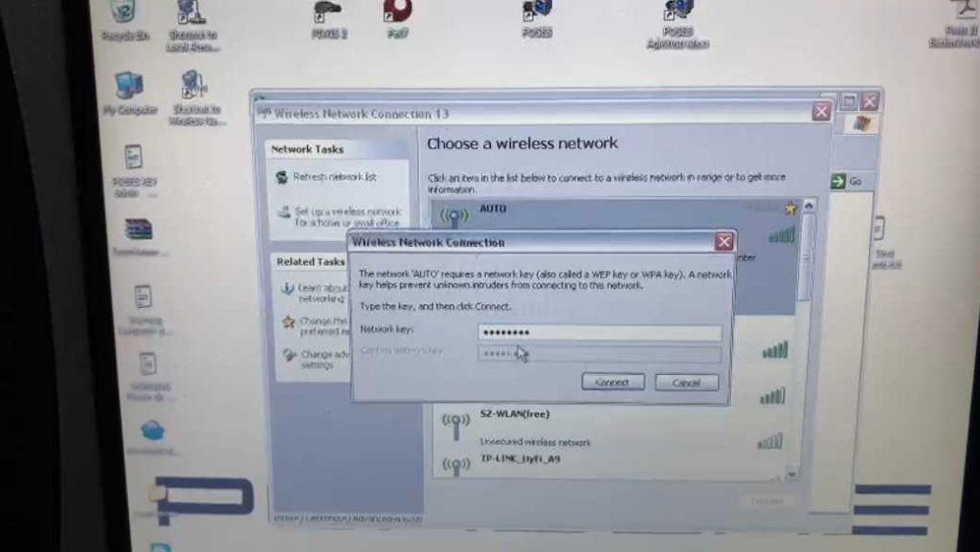Click the network list scroll up arrow
This screenshot has width=980, height=552.
point(809,206)
